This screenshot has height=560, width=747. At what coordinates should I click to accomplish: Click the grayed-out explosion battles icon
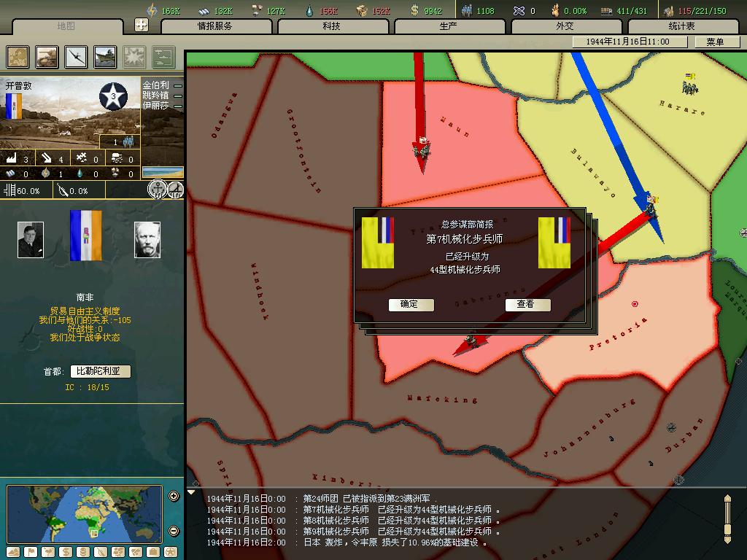pyautogui.click(x=134, y=57)
